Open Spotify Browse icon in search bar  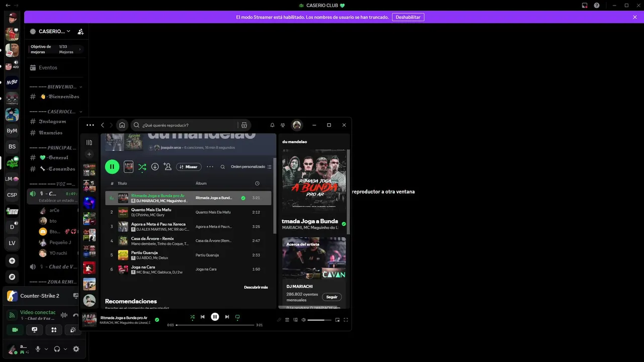click(244, 125)
